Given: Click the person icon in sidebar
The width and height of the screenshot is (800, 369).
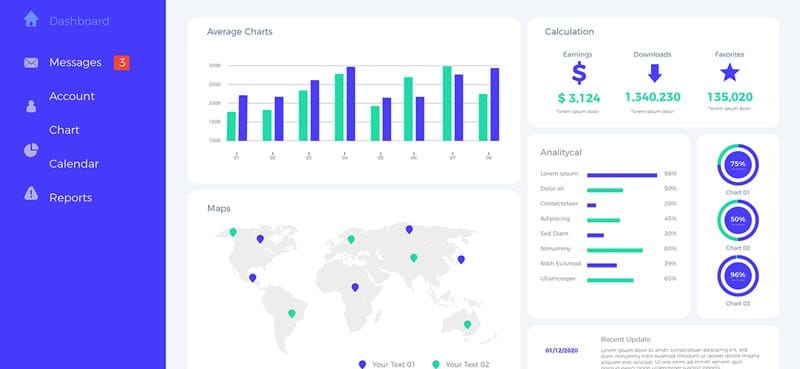Looking at the screenshot, I should click(x=31, y=106).
